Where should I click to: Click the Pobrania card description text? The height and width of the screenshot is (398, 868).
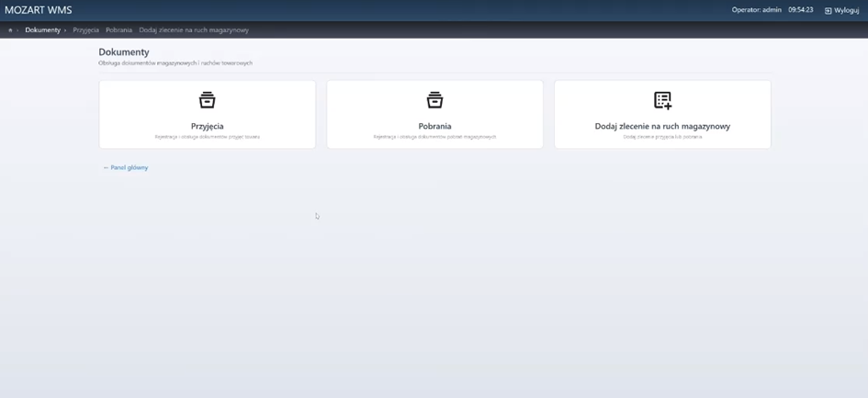coord(434,137)
